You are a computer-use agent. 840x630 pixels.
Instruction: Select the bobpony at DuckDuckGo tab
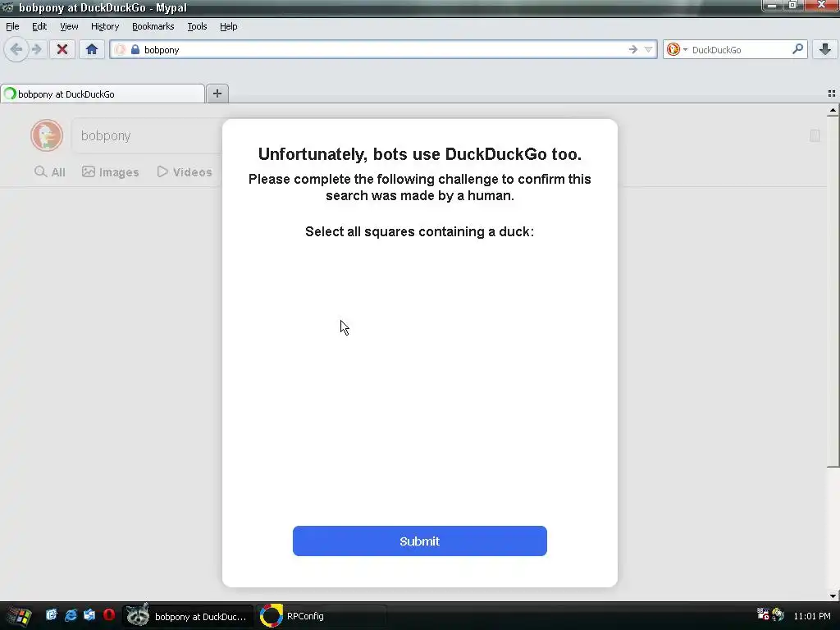103,94
